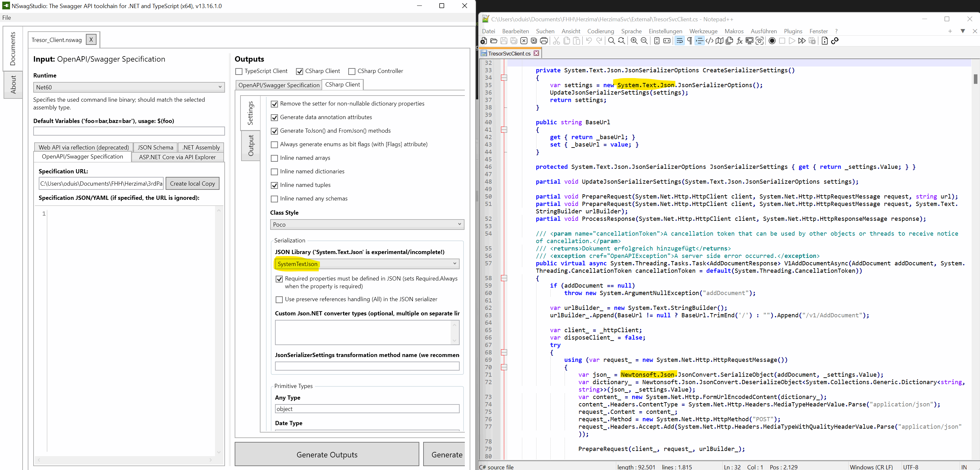Click the Generate Outputs button

[x=326, y=454]
